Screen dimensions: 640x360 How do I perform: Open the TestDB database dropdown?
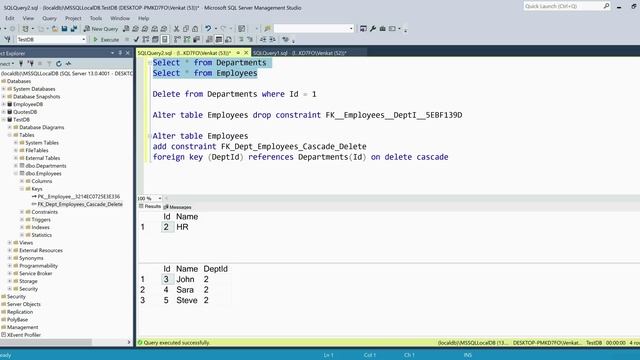tap(84, 40)
